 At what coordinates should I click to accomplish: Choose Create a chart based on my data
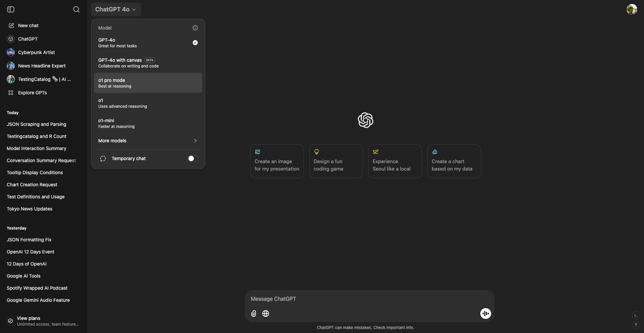click(x=454, y=161)
